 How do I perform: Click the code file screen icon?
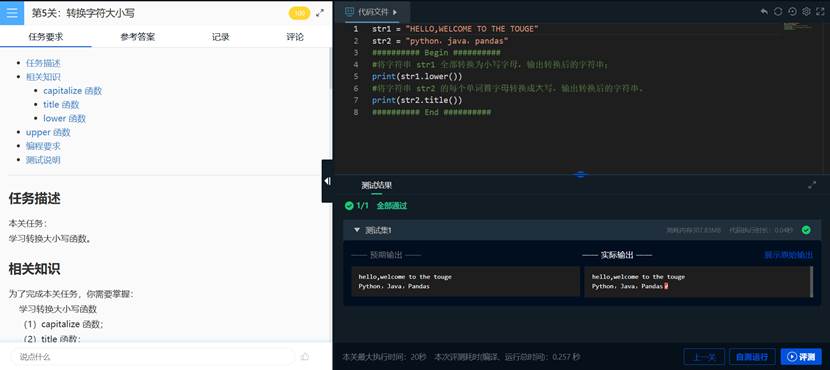[349, 12]
